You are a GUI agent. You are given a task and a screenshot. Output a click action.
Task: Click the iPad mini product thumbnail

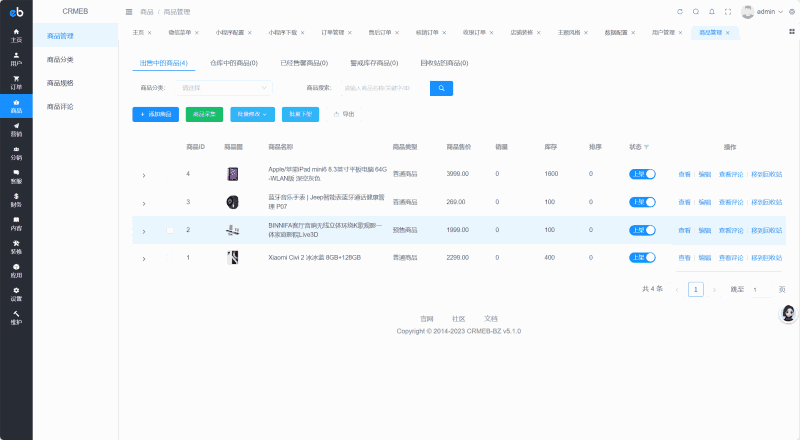tap(233, 174)
